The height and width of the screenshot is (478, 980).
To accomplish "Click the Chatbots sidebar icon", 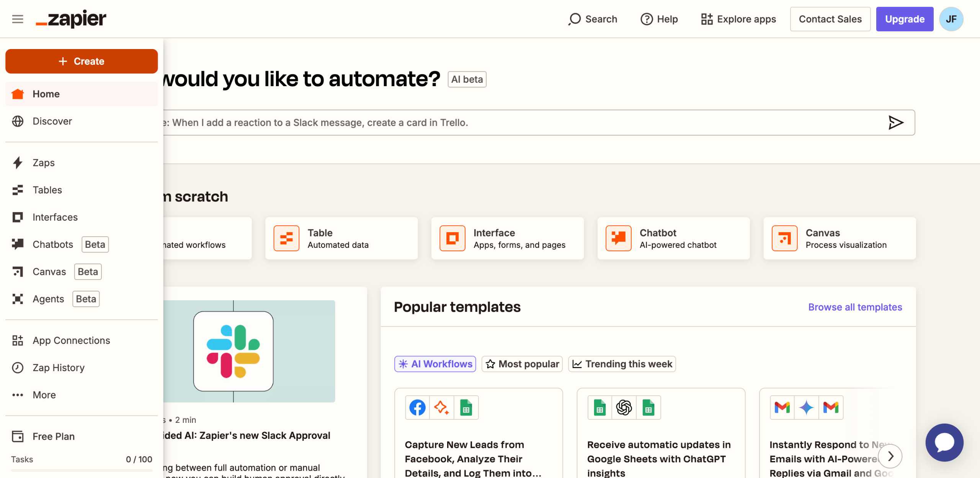I will pos(18,244).
